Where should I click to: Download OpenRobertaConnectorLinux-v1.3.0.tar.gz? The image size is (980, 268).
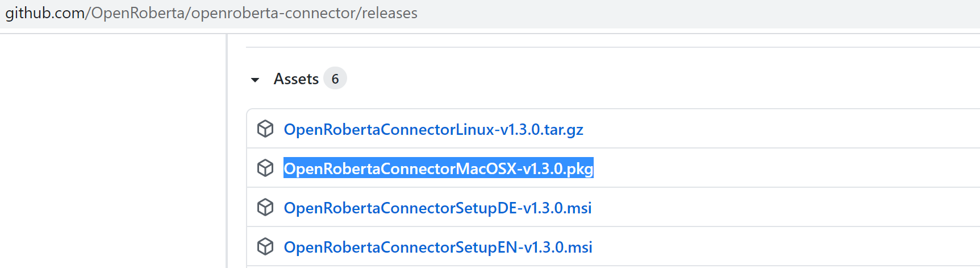point(433,130)
